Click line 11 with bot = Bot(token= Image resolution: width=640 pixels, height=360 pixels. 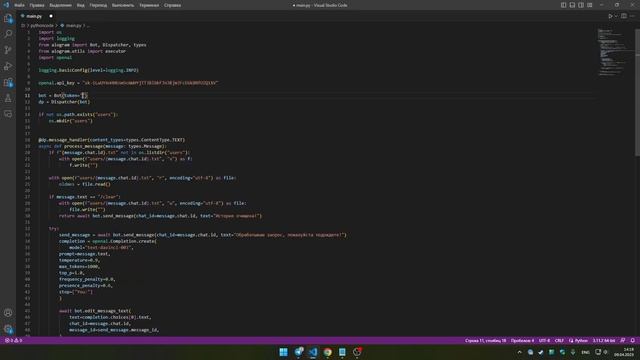[x=63, y=96]
